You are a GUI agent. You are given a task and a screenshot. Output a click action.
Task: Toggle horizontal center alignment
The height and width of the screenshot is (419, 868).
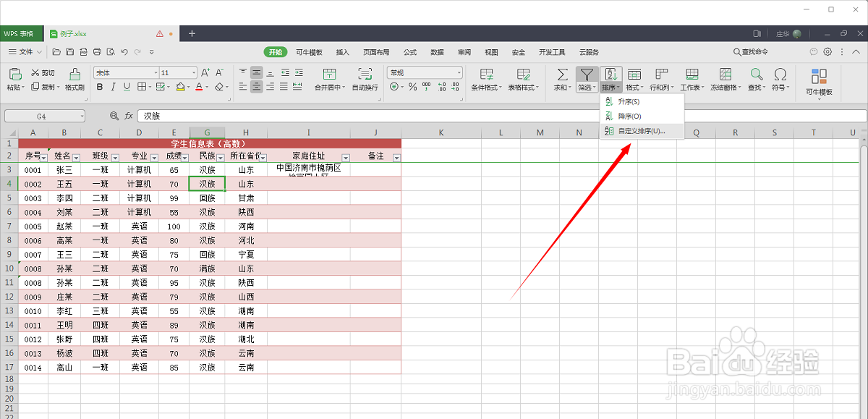tap(256, 87)
